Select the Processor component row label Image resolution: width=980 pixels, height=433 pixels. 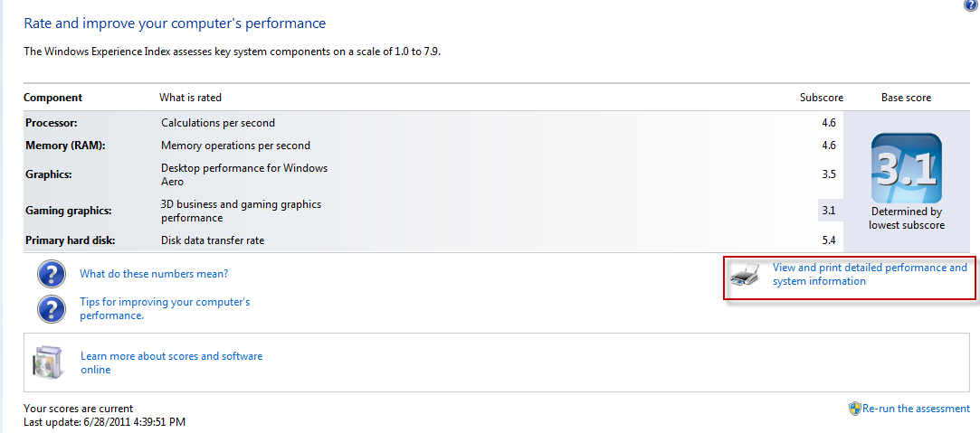pyautogui.click(x=52, y=123)
